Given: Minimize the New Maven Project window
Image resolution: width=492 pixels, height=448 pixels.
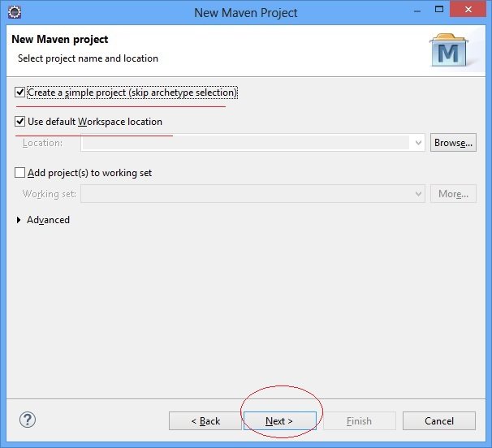Looking at the screenshot, I should [x=417, y=11].
